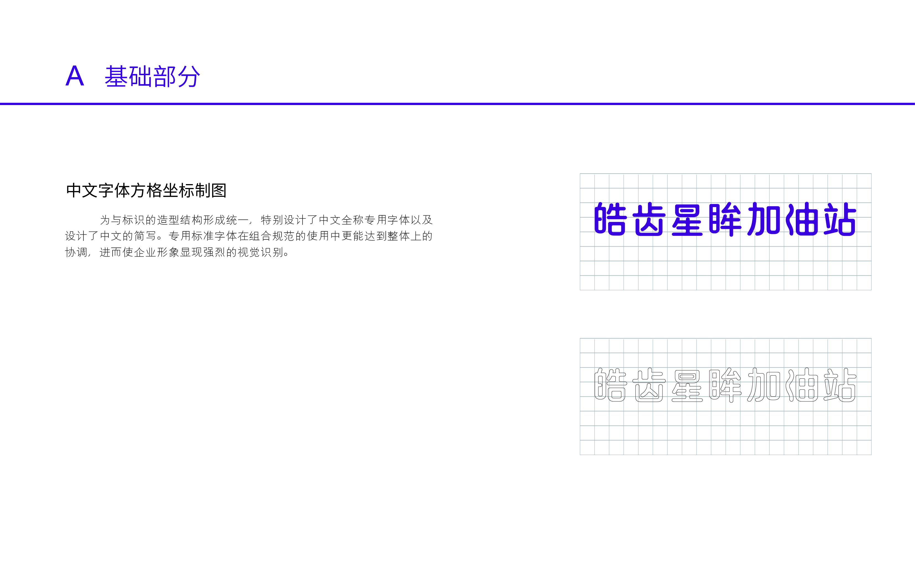The width and height of the screenshot is (915, 588).
Task: Click the paragraph line starting 为与标识的造型
Action: click(266, 220)
